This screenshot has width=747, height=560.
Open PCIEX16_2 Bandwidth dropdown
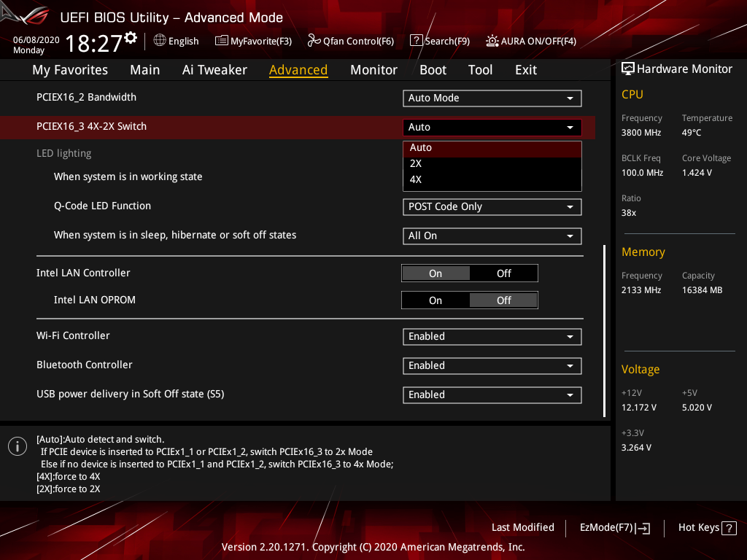pyautogui.click(x=492, y=98)
